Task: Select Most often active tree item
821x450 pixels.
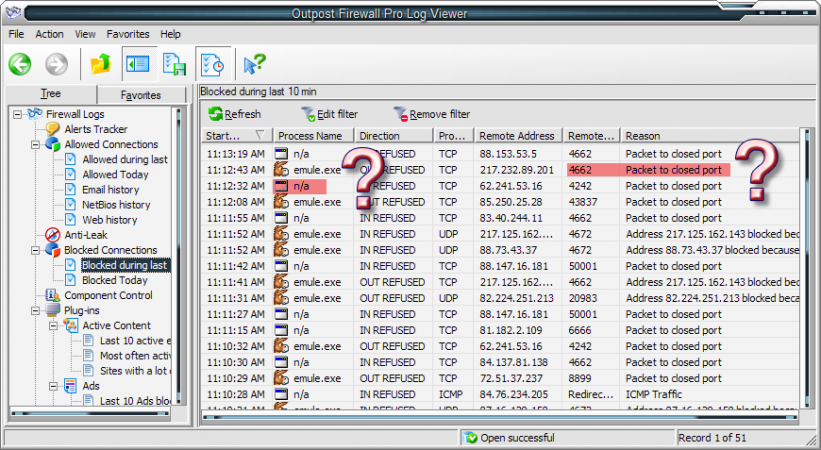Action: tap(135, 356)
